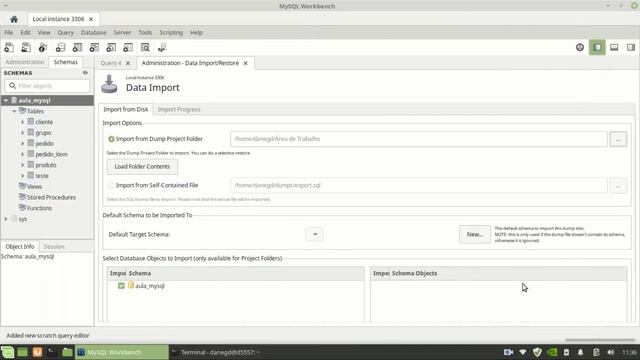Uncheck the aula_mysql schema import checkbox

(x=121, y=286)
